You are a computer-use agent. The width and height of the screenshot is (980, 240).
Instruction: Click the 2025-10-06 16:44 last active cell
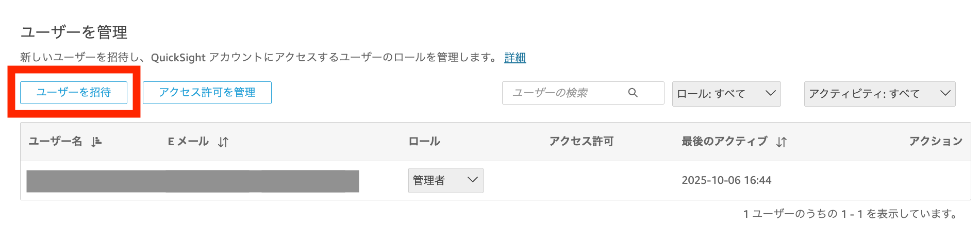click(x=726, y=180)
